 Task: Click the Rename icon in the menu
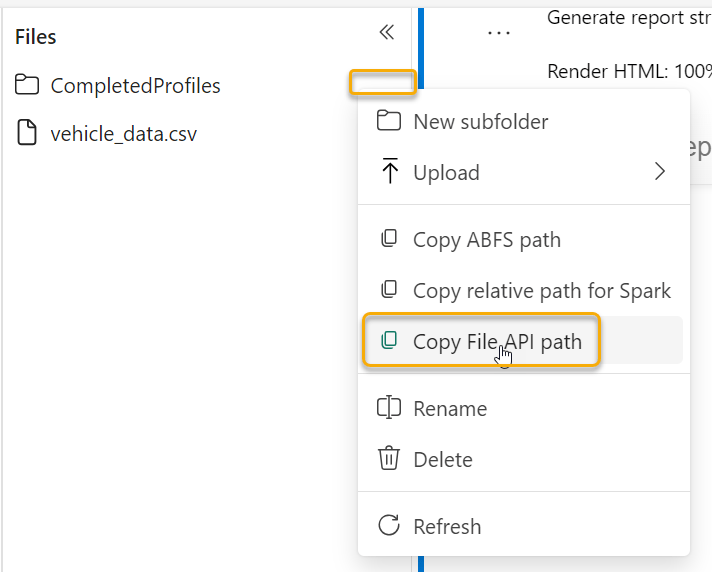pyautogui.click(x=388, y=408)
